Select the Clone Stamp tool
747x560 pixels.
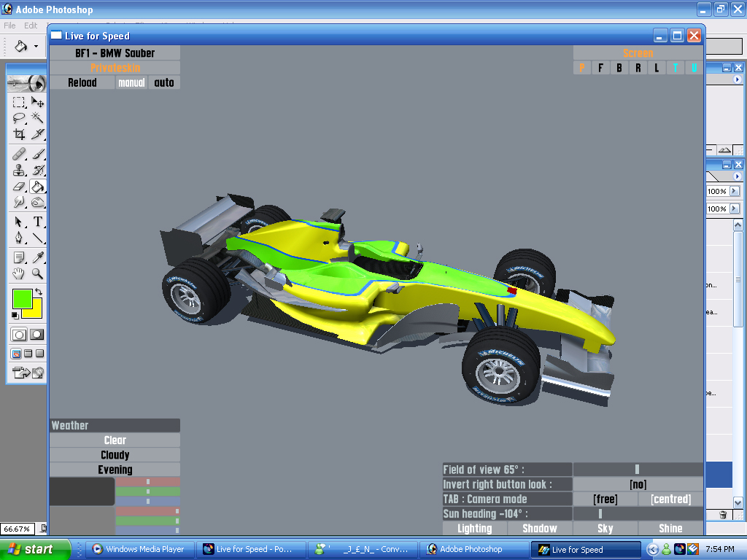pyautogui.click(x=18, y=170)
